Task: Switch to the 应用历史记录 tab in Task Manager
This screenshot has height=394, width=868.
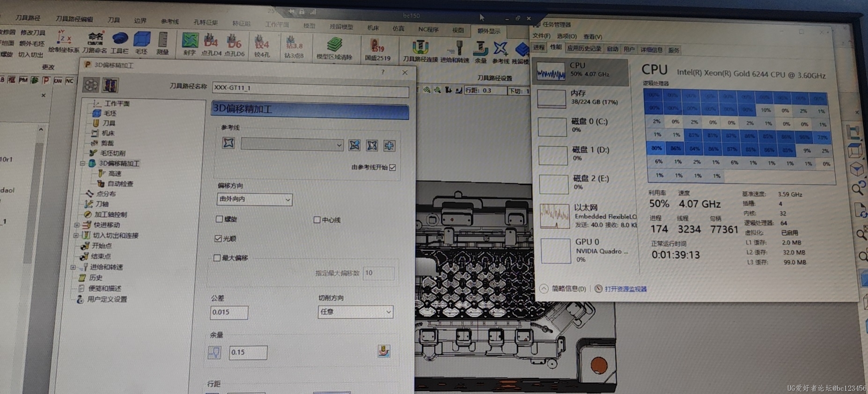Action: [x=584, y=48]
